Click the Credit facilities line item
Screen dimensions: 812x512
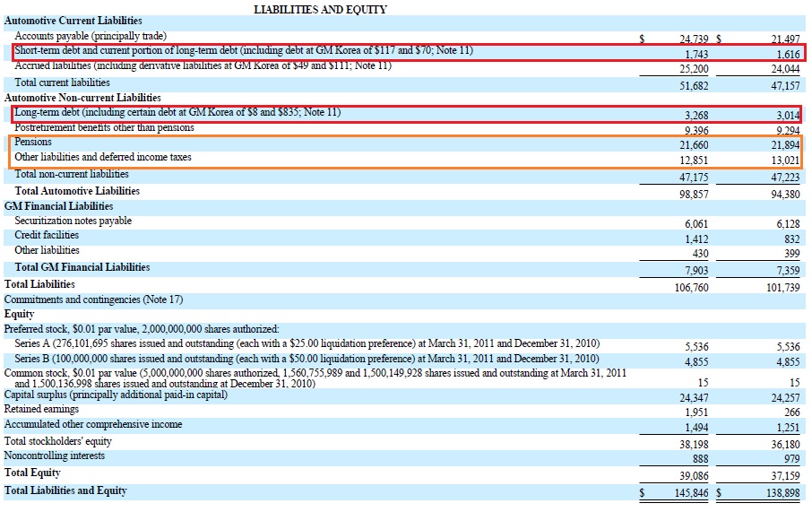47,235
